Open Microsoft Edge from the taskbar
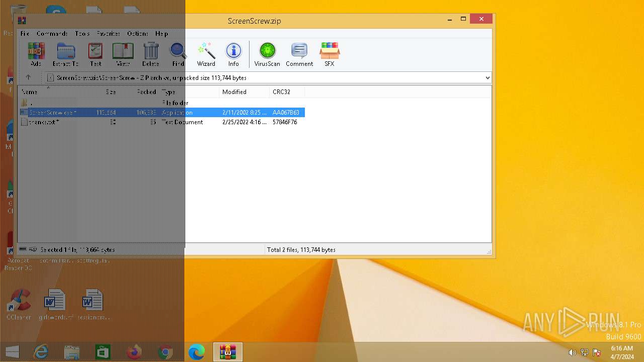 pos(196,352)
